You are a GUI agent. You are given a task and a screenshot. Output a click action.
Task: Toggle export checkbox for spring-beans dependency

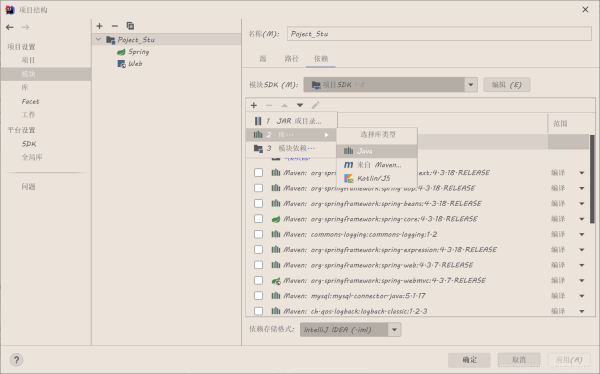[x=259, y=203]
